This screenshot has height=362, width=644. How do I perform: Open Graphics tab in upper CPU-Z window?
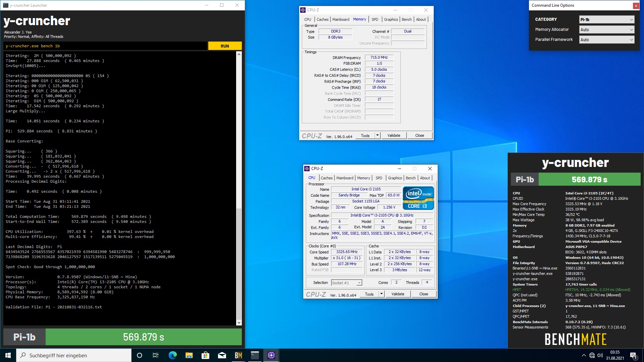click(x=391, y=19)
